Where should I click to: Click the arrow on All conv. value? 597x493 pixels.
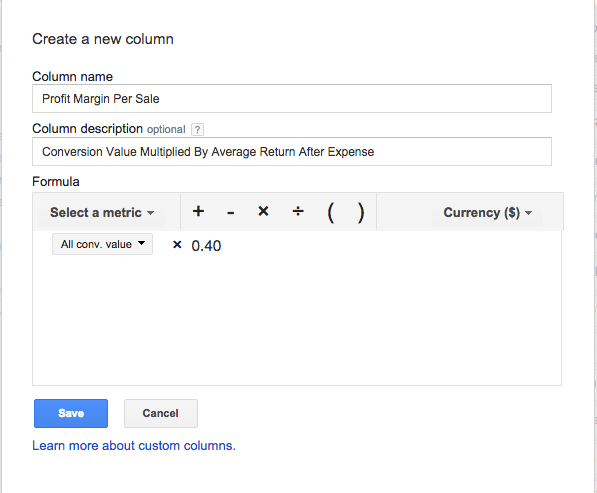[141, 243]
